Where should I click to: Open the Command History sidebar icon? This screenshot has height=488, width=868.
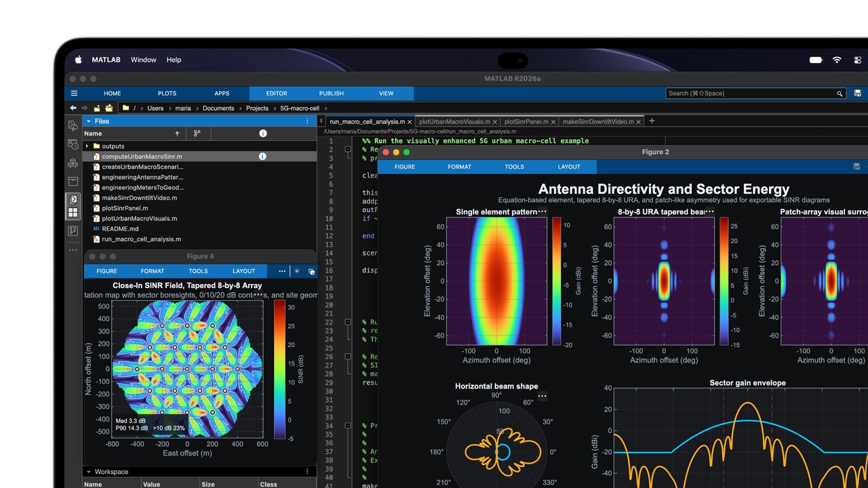73,144
